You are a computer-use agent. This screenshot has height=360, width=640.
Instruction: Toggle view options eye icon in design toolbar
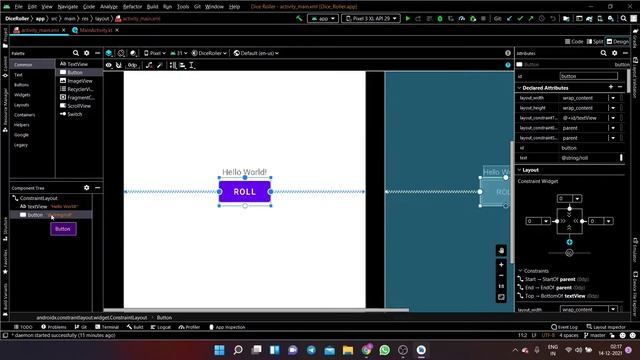coord(109,65)
